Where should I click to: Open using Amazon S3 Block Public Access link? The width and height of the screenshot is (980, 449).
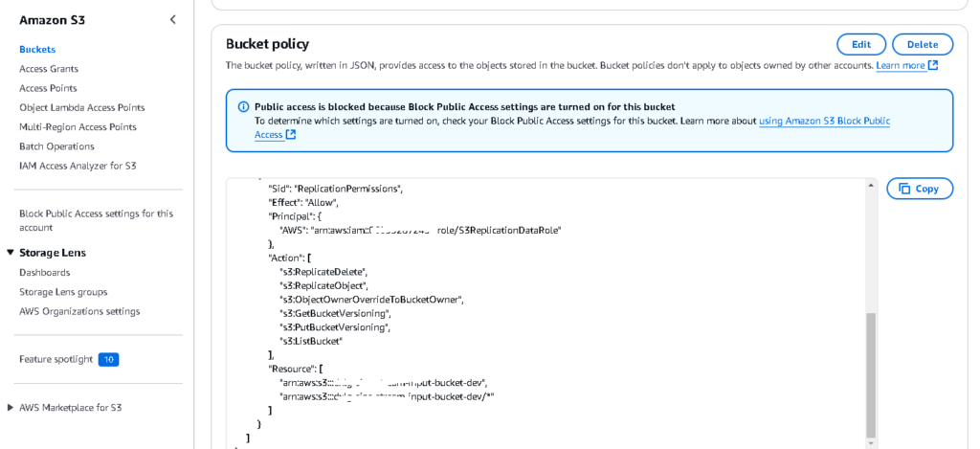[x=824, y=122]
